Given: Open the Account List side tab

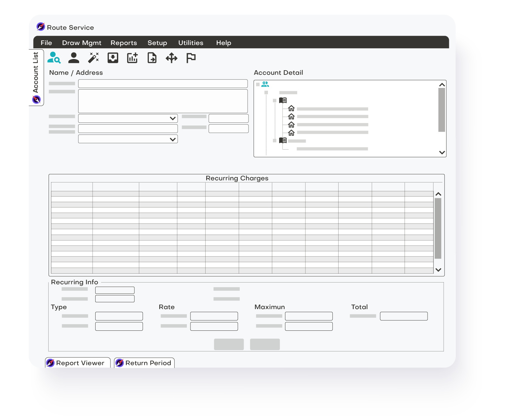Looking at the screenshot, I should pos(36,77).
